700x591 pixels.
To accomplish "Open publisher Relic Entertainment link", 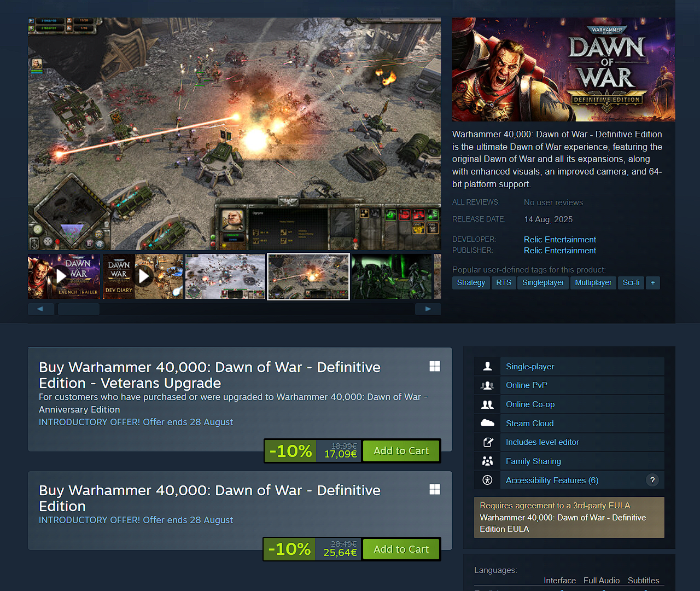I will pyautogui.click(x=560, y=251).
